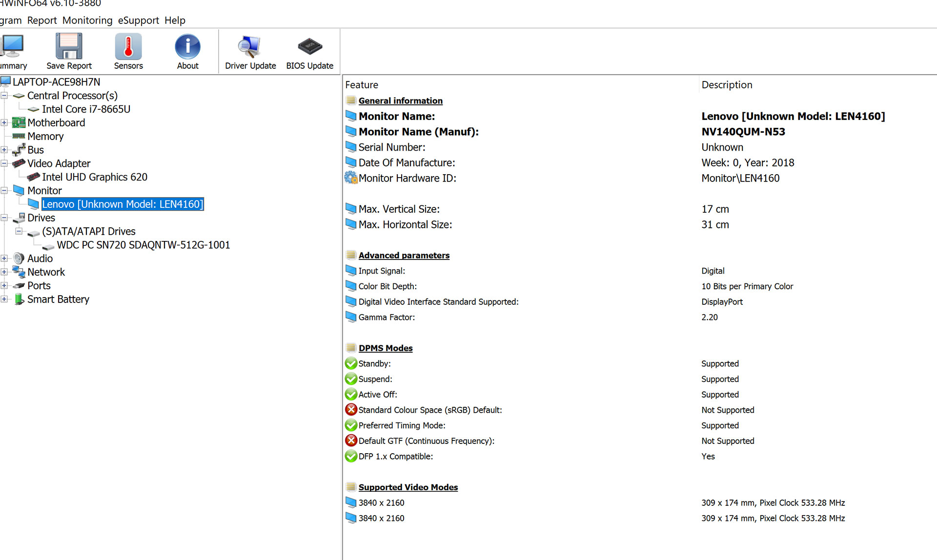Image resolution: width=937 pixels, height=560 pixels.
Task: Click the Audio speaker icon in tree
Action: coord(19,258)
